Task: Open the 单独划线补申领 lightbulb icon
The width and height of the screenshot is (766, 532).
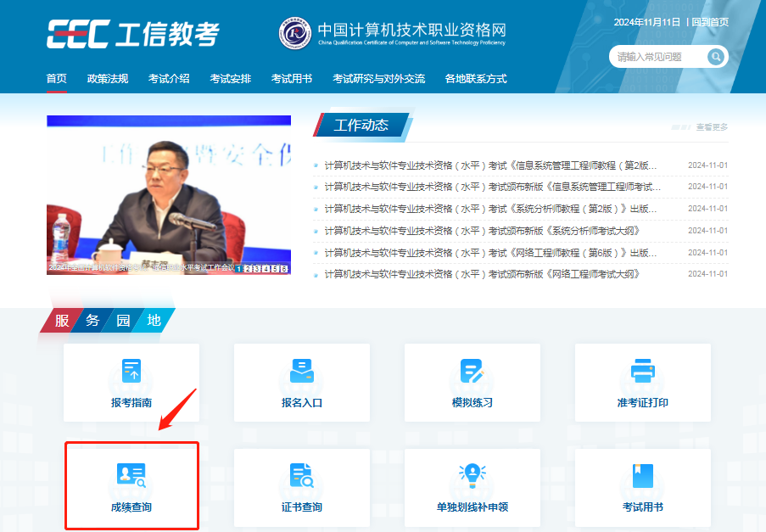Action: (472, 476)
